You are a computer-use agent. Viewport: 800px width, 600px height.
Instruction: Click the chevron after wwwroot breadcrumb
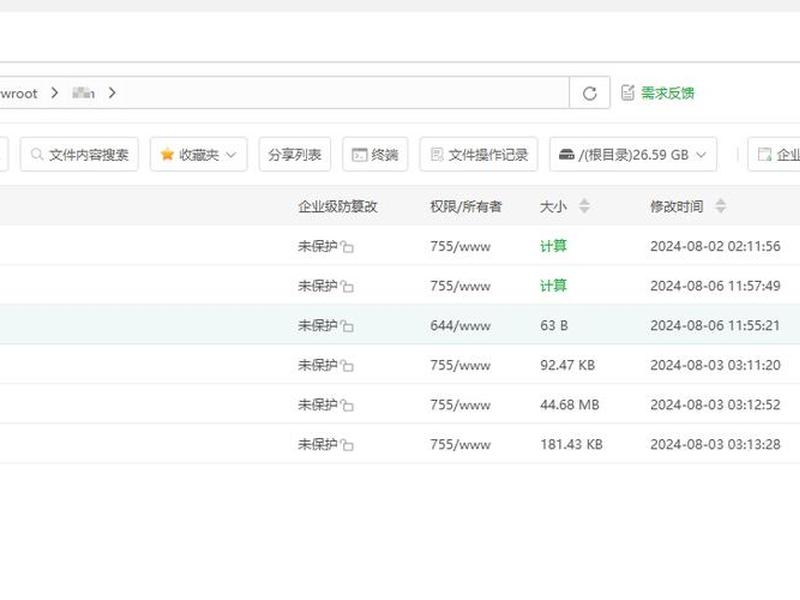(55, 93)
